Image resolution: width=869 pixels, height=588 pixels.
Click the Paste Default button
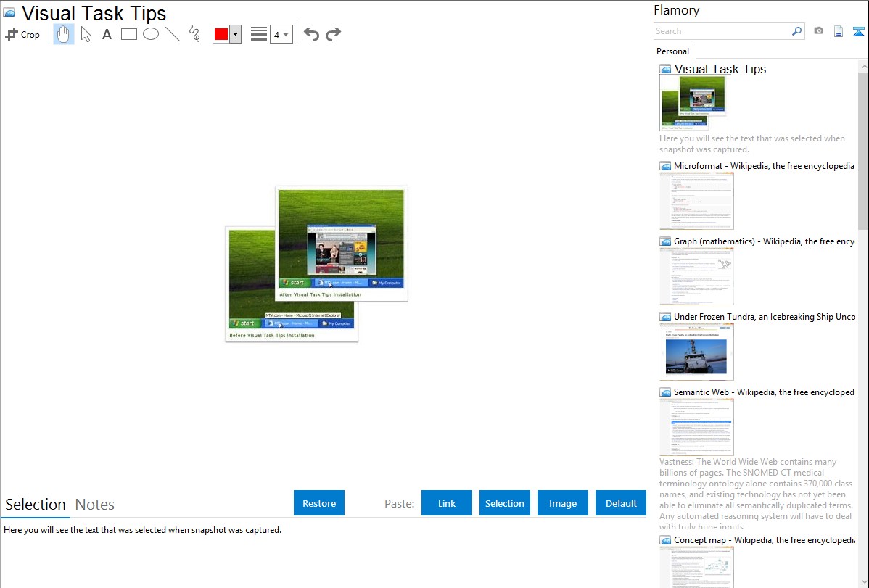click(621, 503)
